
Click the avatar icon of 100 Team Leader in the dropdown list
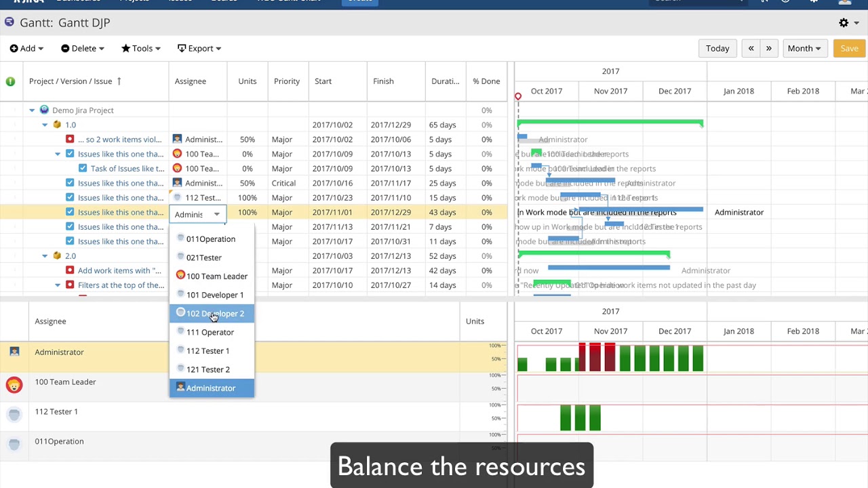coord(180,275)
